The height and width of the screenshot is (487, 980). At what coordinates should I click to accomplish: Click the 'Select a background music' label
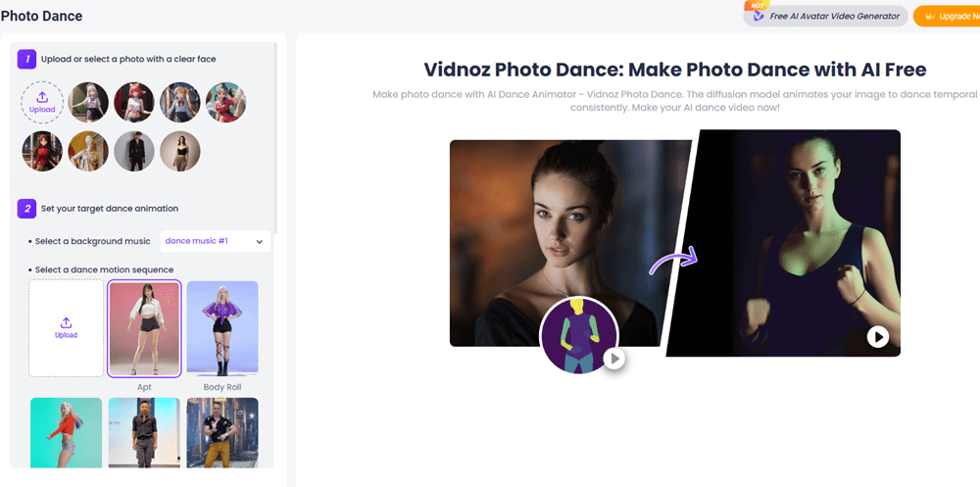coord(92,241)
